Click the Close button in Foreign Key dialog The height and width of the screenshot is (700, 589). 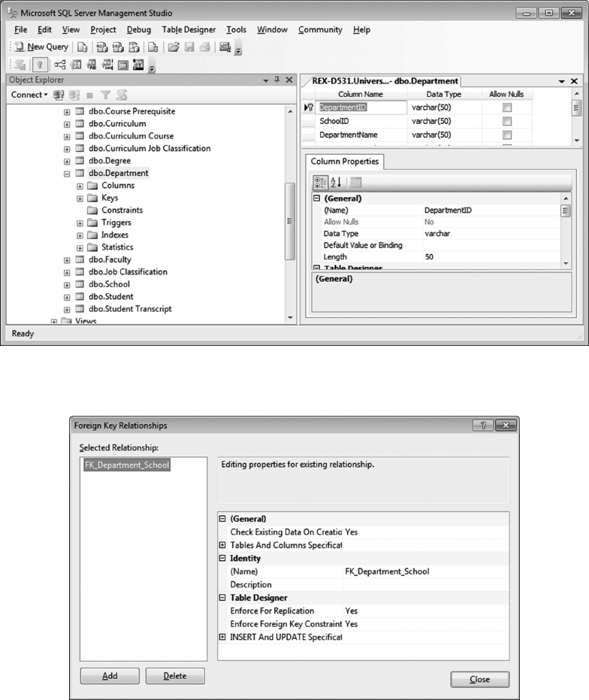pyautogui.click(x=479, y=680)
